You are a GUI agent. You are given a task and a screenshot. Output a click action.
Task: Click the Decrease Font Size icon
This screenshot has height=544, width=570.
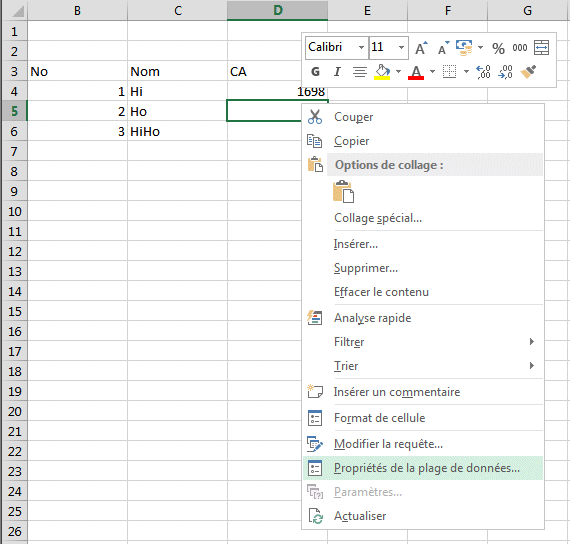tap(443, 48)
